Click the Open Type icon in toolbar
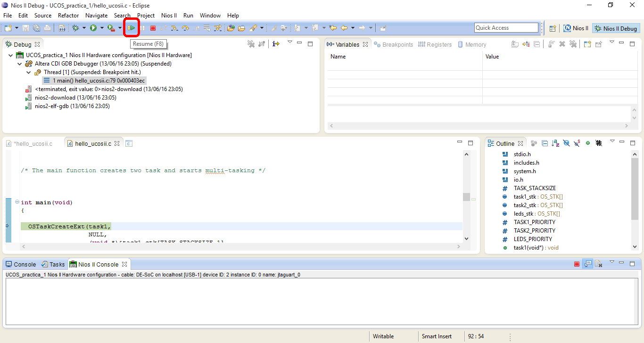Viewport: 644px width, 343px height. [231, 28]
